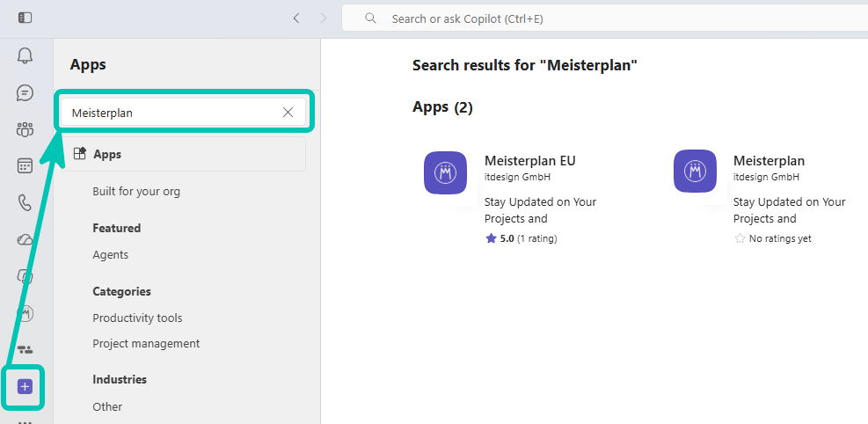
Task: Click the 5.0 rating star
Action: (491, 238)
